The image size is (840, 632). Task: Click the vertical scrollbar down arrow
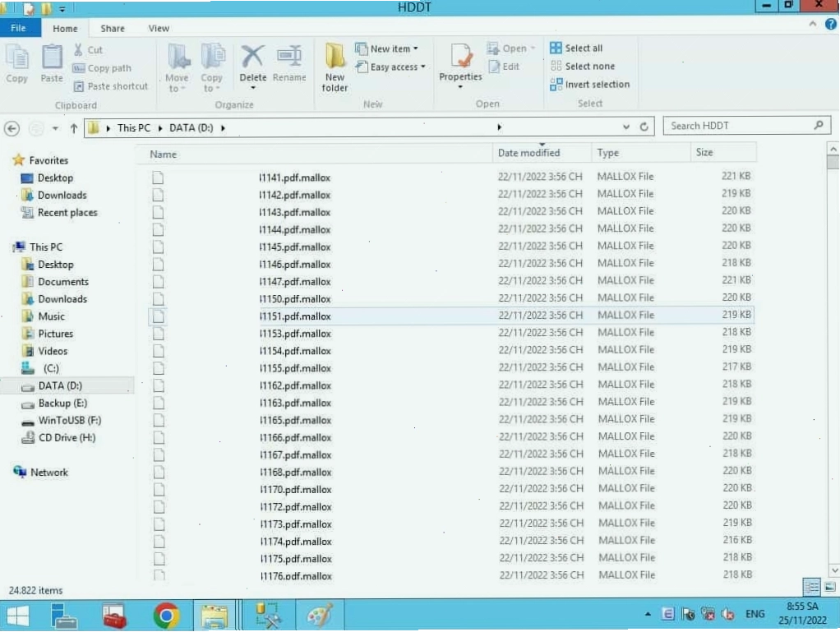(833, 570)
